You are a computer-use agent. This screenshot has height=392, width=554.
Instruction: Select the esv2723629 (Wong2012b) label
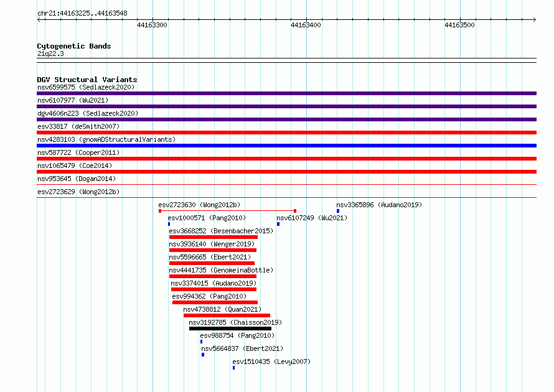click(x=78, y=192)
